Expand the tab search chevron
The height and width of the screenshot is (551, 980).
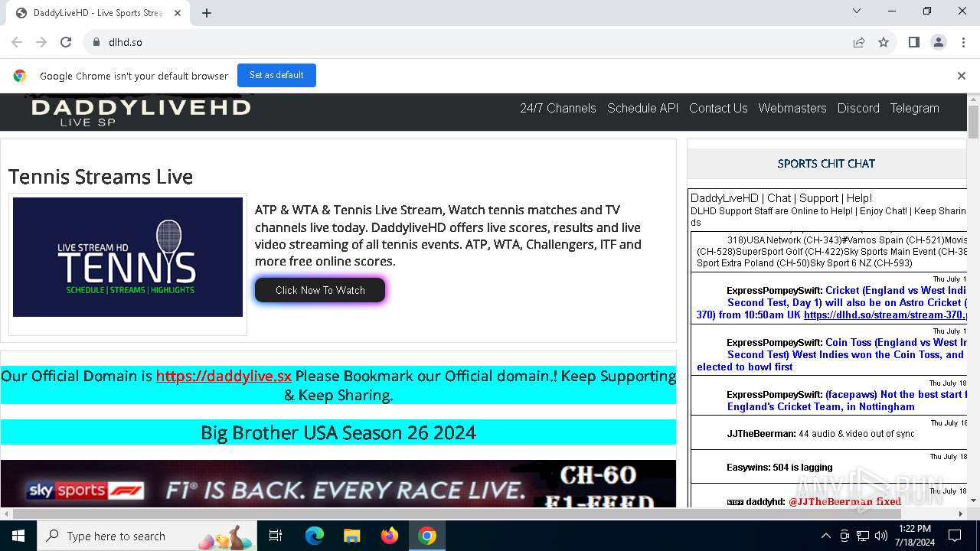point(857,11)
